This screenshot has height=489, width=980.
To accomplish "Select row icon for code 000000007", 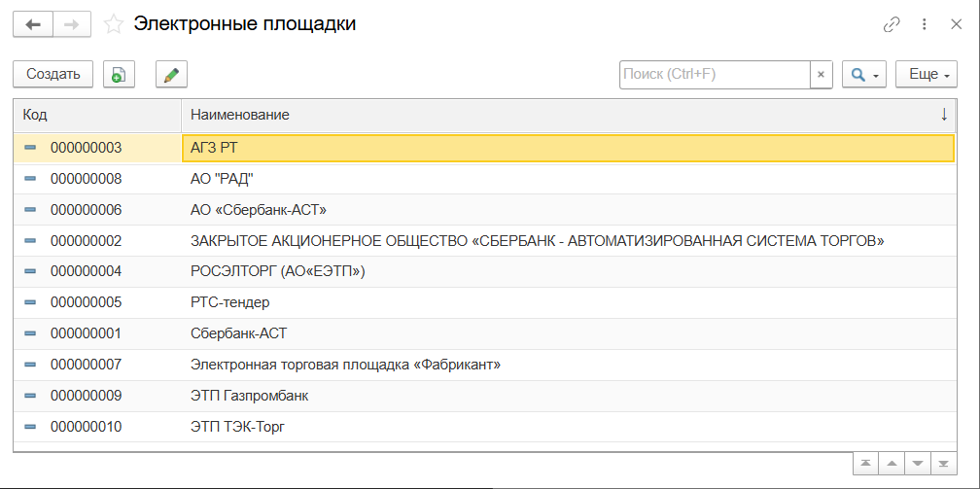I will click(x=30, y=365).
